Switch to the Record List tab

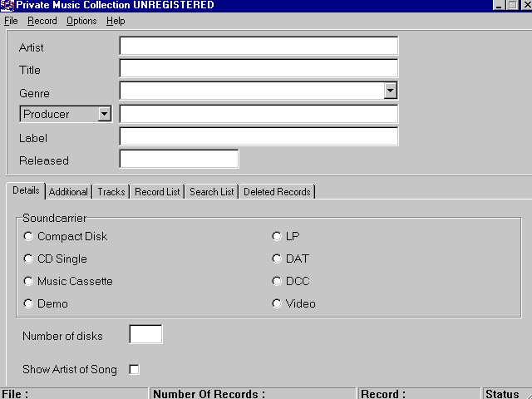(x=156, y=192)
